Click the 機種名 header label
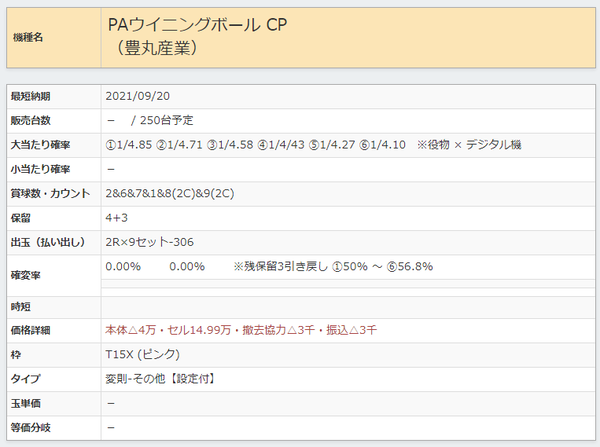Screen dimensions: 600x447 pyautogui.click(x=28, y=38)
